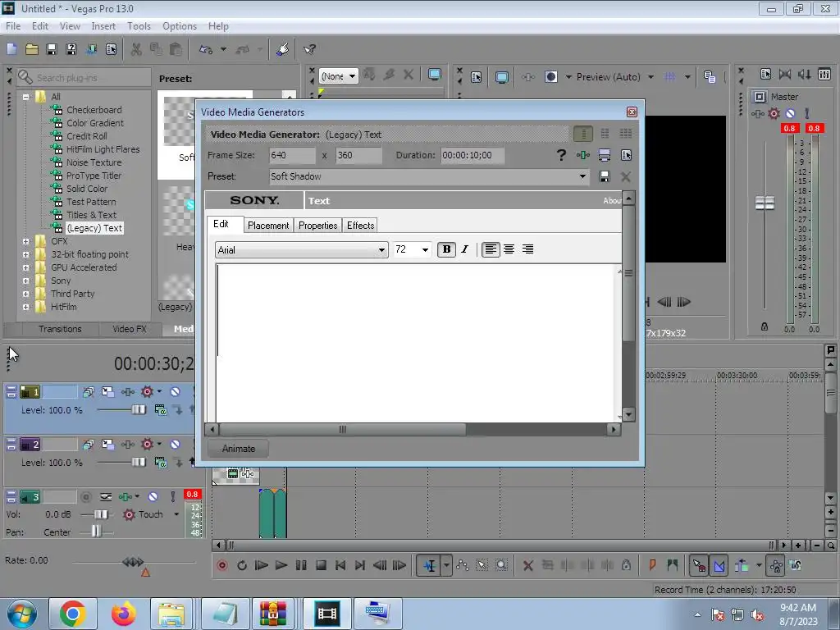Click the Save icon in main toolbar
Image resolution: width=840 pixels, height=630 pixels.
tap(52, 49)
